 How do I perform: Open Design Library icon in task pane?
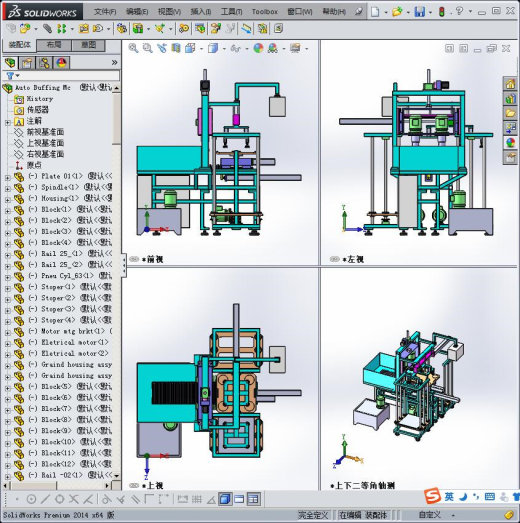tap(510, 99)
